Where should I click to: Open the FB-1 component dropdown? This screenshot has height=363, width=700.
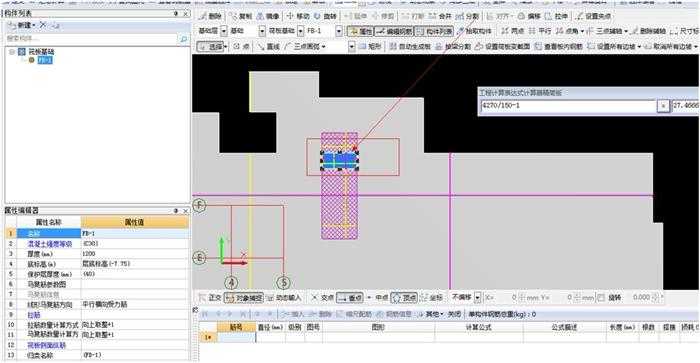point(339,31)
